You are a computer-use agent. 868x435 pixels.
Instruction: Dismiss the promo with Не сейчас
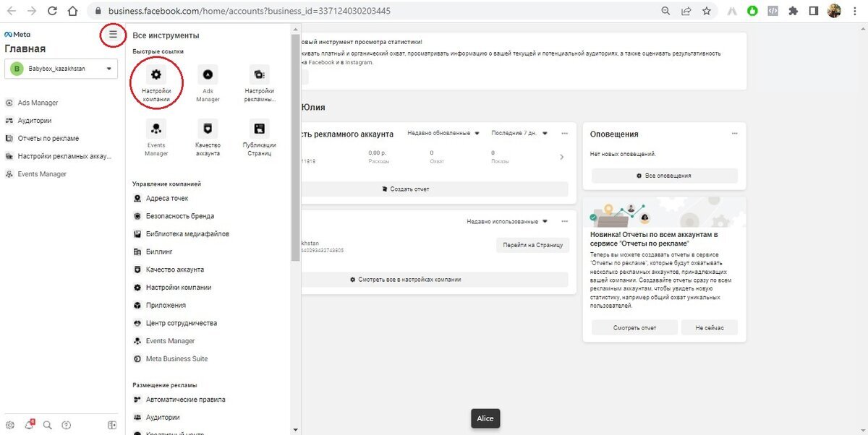click(x=709, y=327)
